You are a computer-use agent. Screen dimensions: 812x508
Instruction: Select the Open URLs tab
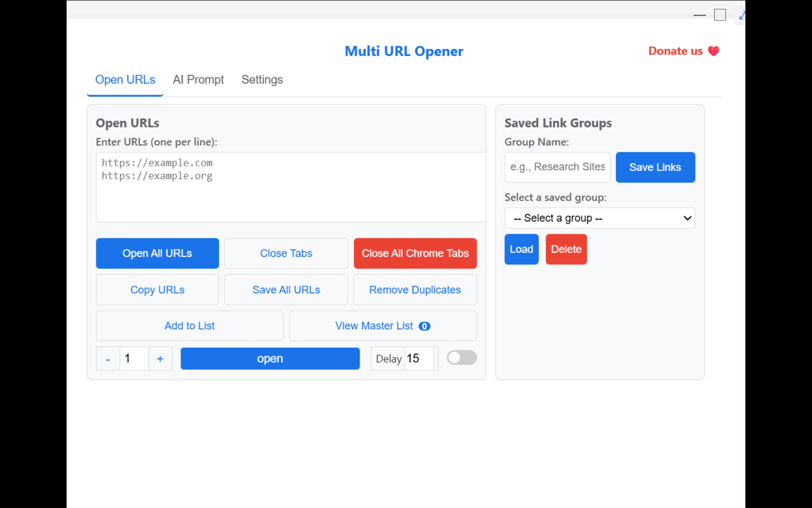tap(125, 79)
